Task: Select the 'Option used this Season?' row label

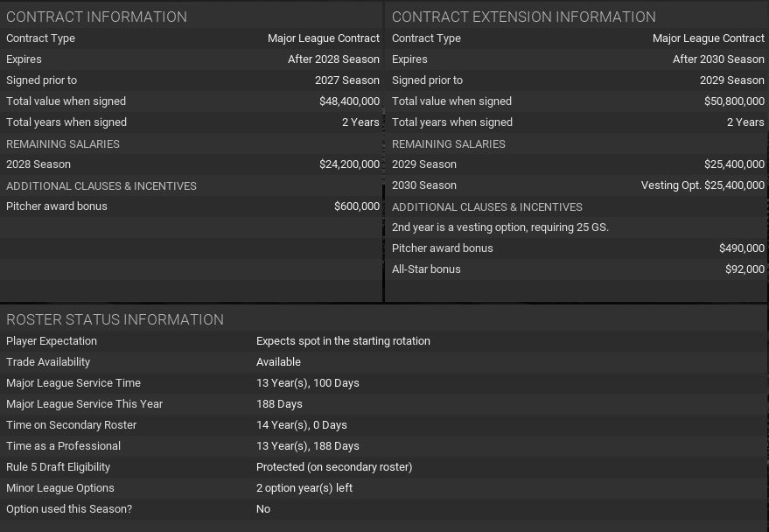Action: pos(69,509)
